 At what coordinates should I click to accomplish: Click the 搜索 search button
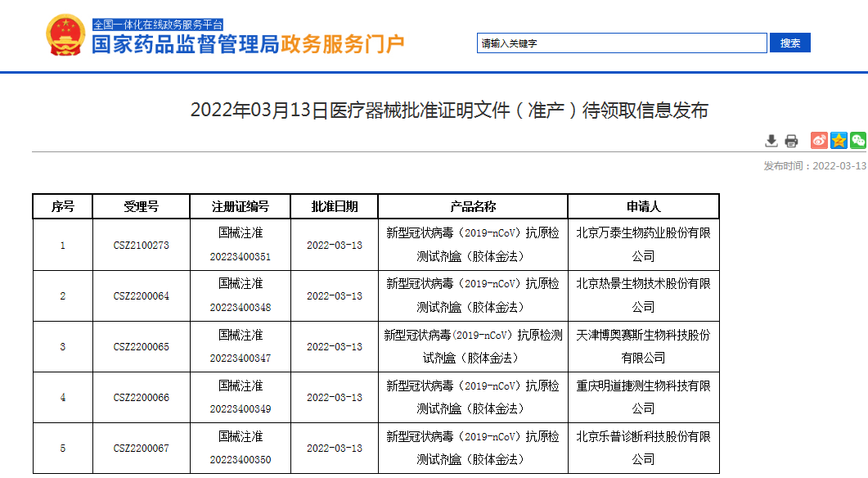point(790,43)
